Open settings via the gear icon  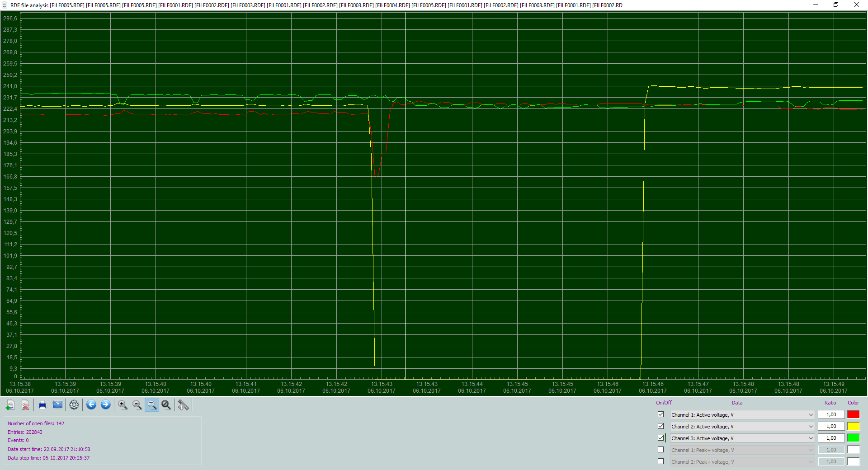tap(74, 405)
